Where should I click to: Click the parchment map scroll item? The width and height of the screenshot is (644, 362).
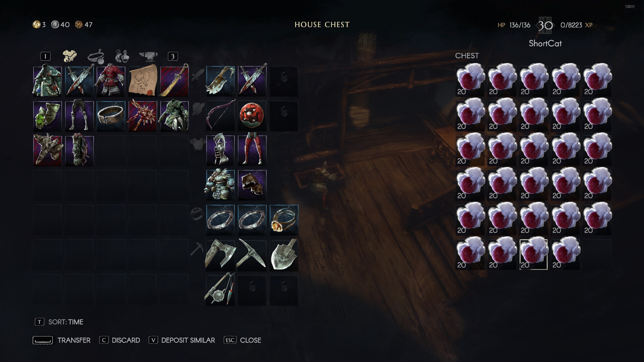tap(143, 81)
